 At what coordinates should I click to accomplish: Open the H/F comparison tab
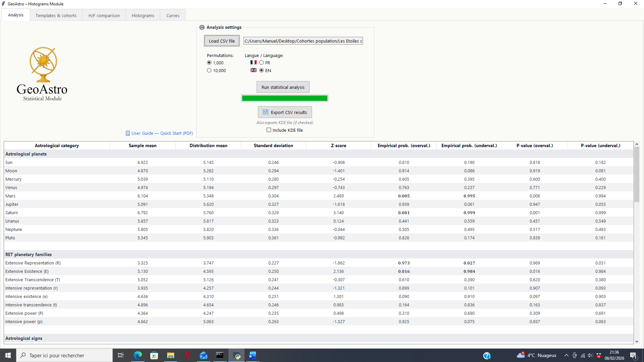tap(104, 15)
